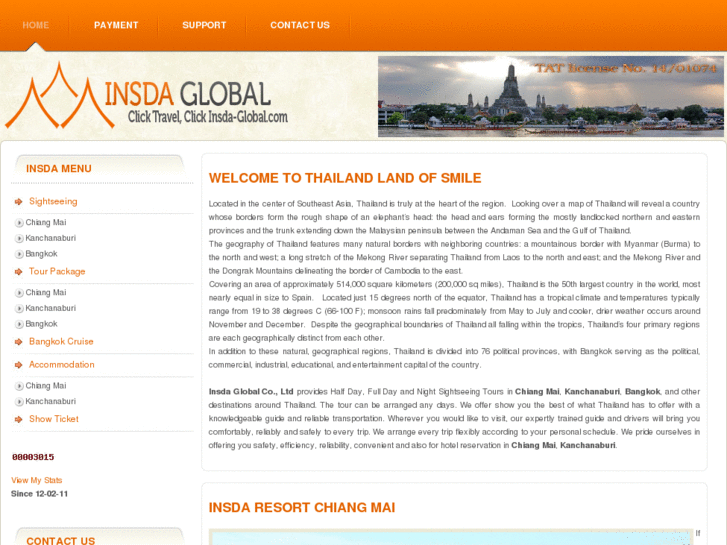The image size is (727, 545).
Task: Click the CONTACT US sidebar heading
Action: (x=61, y=541)
